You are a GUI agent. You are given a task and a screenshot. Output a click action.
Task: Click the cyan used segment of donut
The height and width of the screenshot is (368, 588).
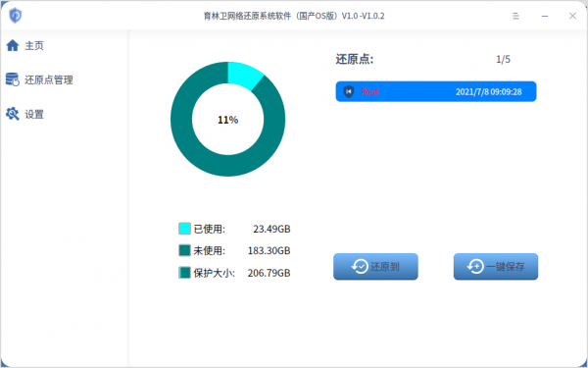click(x=243, y=75)
